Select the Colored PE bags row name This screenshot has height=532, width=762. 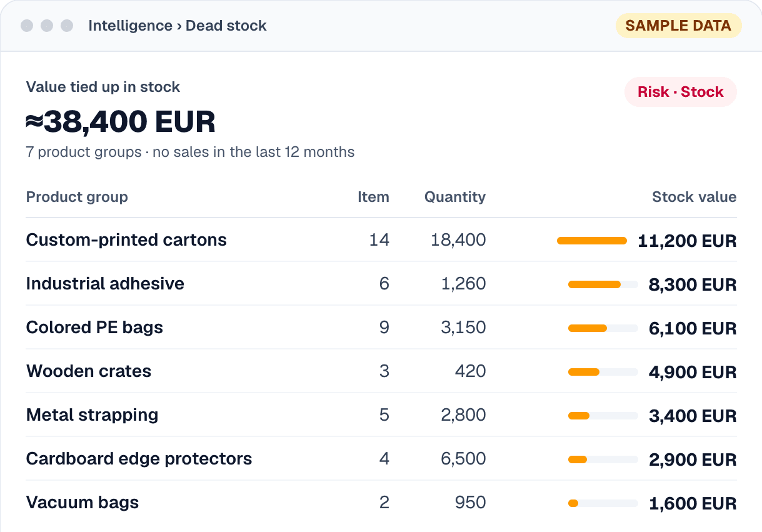tap(94, 328)
